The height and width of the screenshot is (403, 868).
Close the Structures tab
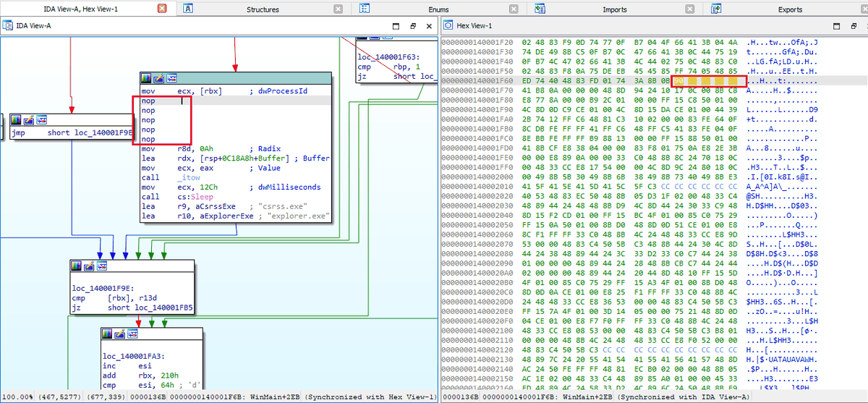338,9
